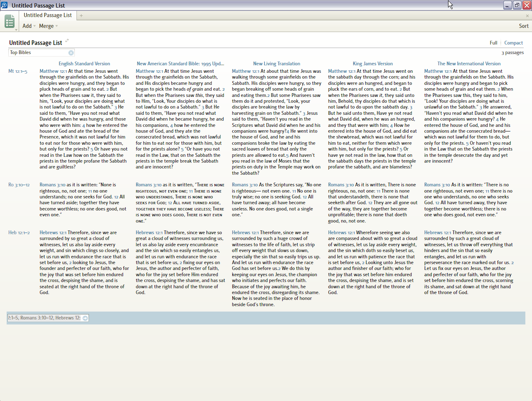
Task: Select the New American Standard Bible column header
Action: tap(180, 64)
